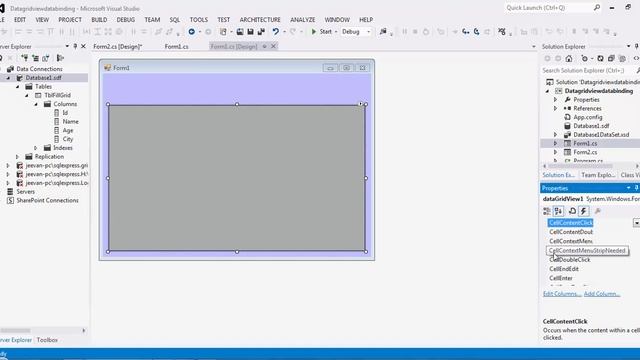Click the Categorized view icon in Properties
This screenshot has height=360, width=640.
(x=547, y=211)
